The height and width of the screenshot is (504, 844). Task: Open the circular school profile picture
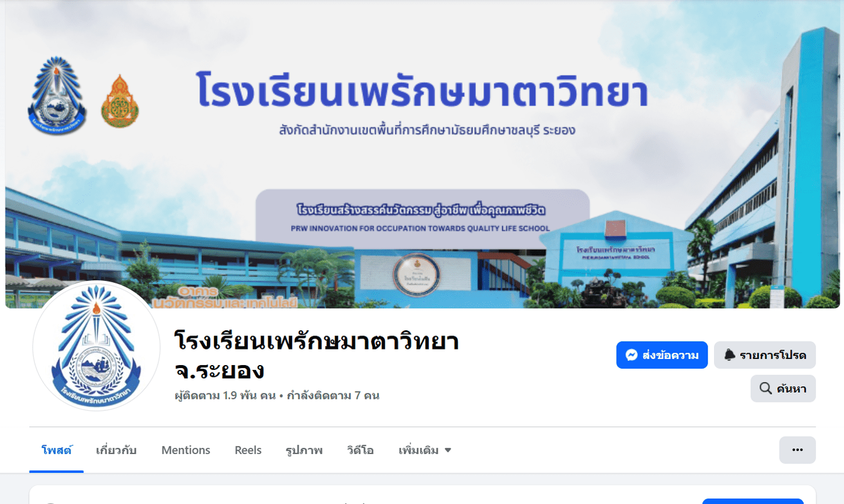[96, 346]
